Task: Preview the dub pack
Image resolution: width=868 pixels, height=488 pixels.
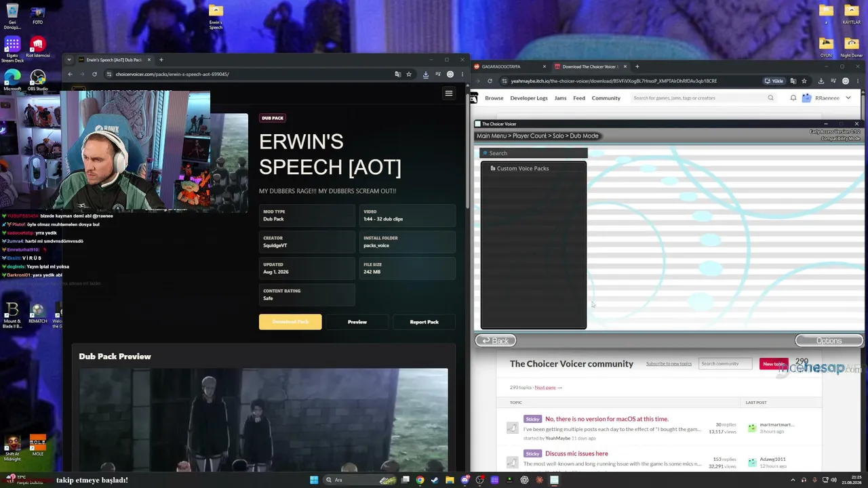Action: [357, 322]
